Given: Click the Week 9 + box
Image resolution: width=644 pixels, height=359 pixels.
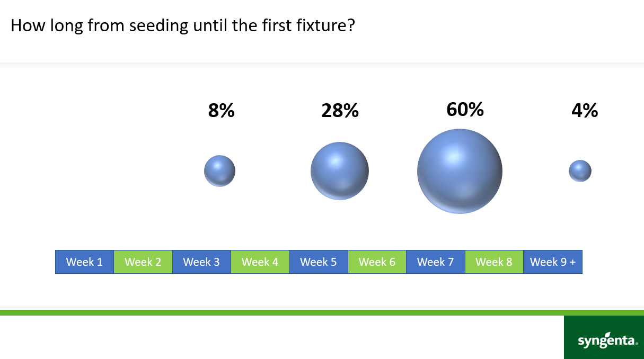Looking at the screenshot, I should click(553, 262).
